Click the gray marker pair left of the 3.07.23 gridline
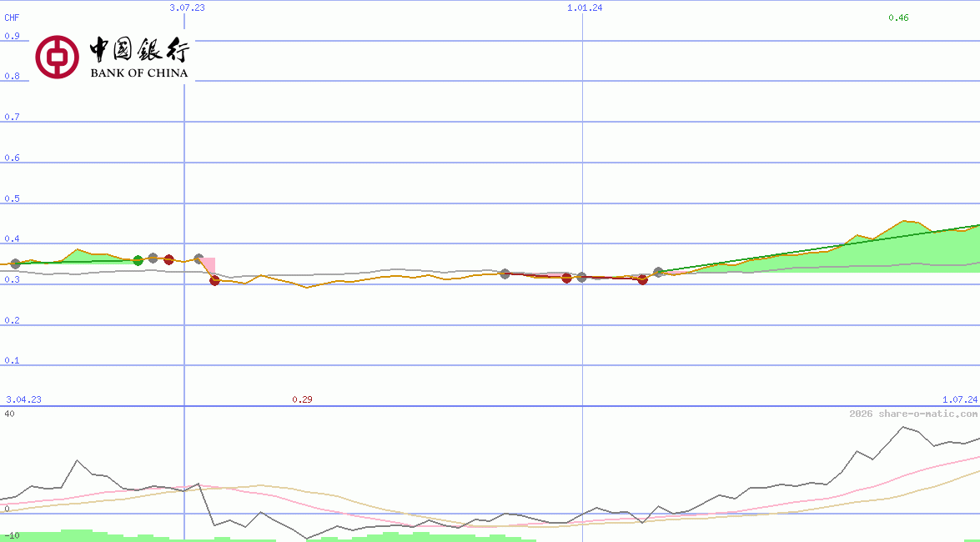 coord(153,258)
